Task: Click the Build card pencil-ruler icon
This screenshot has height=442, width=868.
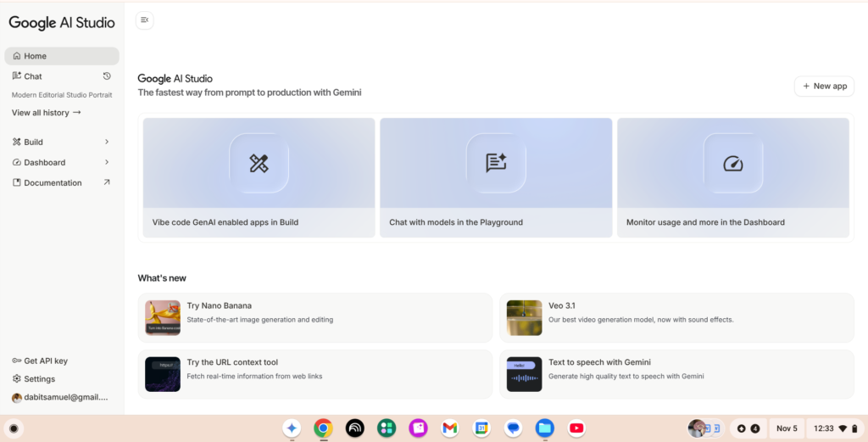Action: click(259, 164)
